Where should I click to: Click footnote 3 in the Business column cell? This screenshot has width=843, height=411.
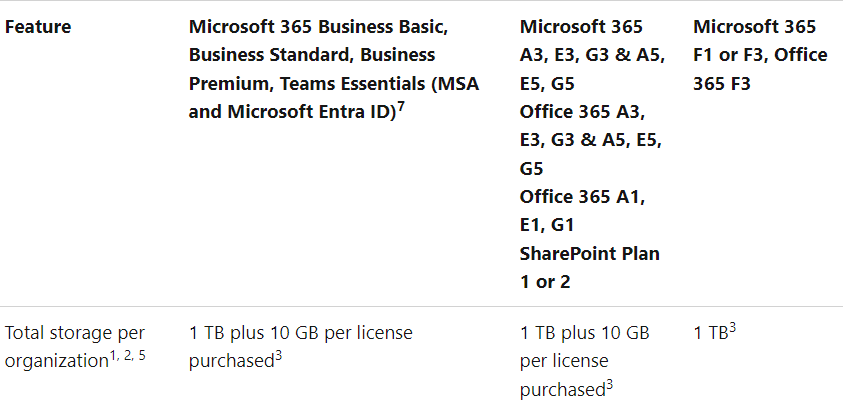click(x=278, y=356)
